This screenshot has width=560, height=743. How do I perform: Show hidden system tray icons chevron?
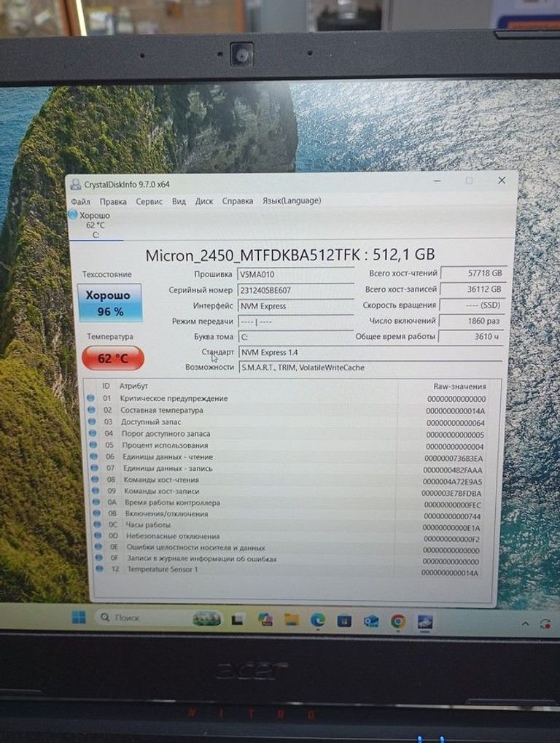pos(525,623)
